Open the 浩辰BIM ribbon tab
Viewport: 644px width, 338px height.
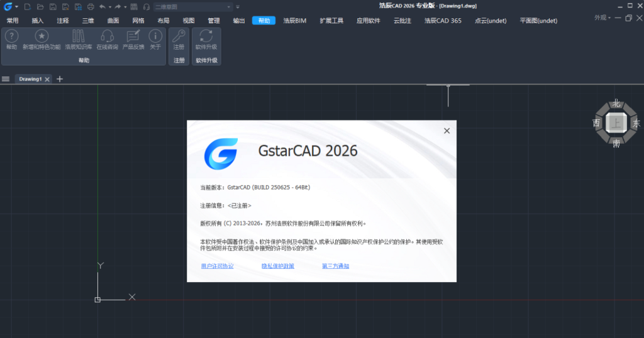[x=294, y=21]
